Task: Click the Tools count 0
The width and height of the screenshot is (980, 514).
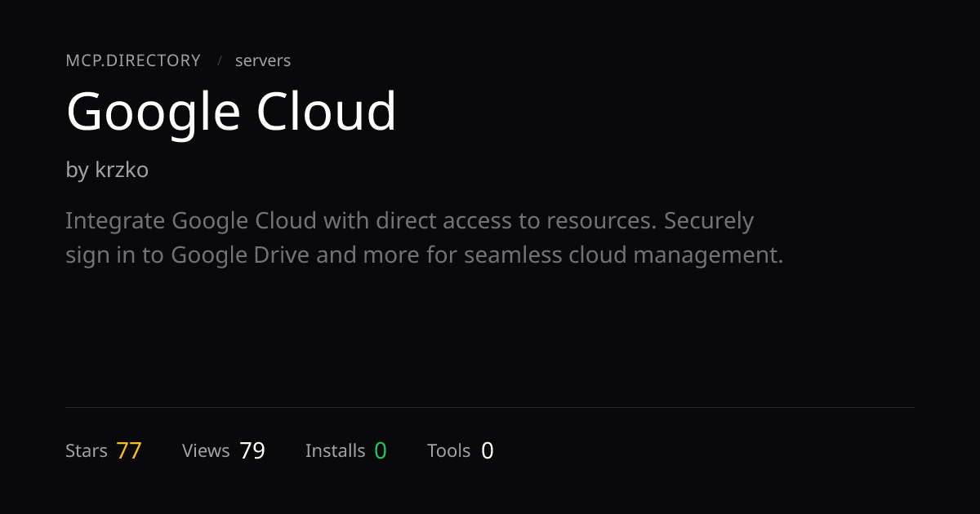Action: click(x=488, y=450)
